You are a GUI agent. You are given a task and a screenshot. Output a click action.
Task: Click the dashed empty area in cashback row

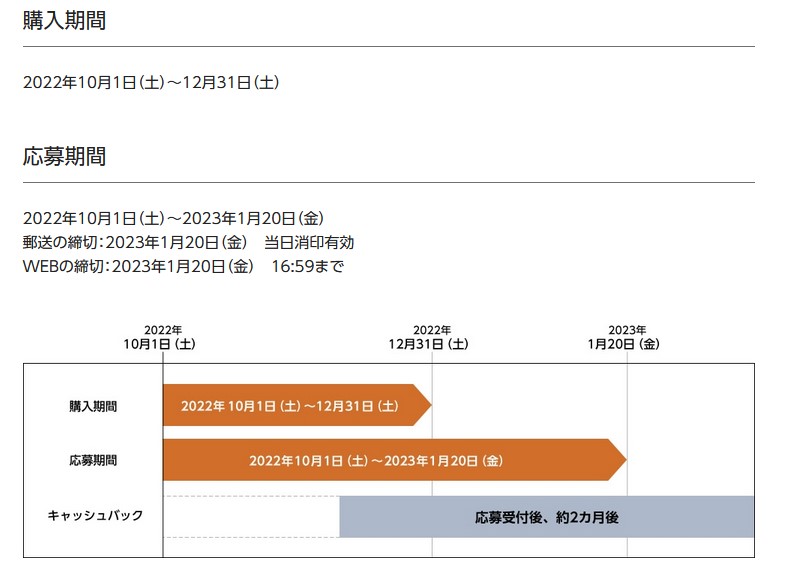(251, 517)
